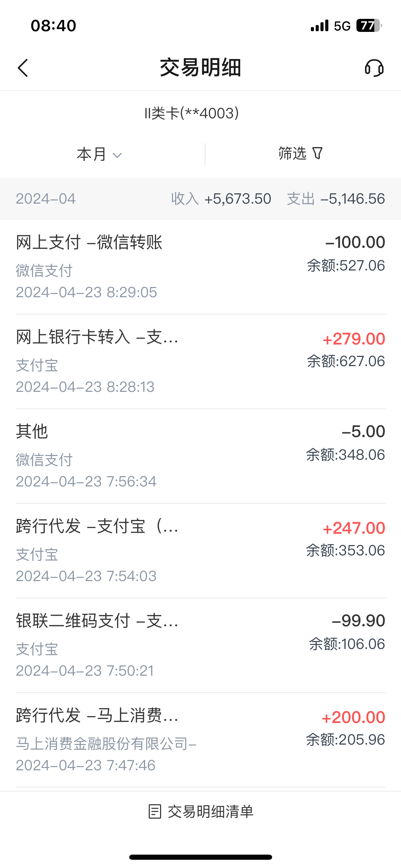Tap the filter funnel icon
The height and width of the screenshot is (868, 401).
pyautogui.click(x=318, y=153)
